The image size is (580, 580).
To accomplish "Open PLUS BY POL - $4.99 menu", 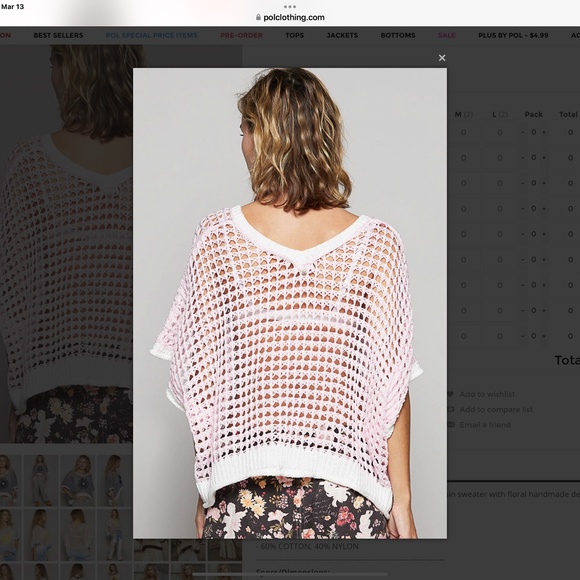I will tap(513, 36).
